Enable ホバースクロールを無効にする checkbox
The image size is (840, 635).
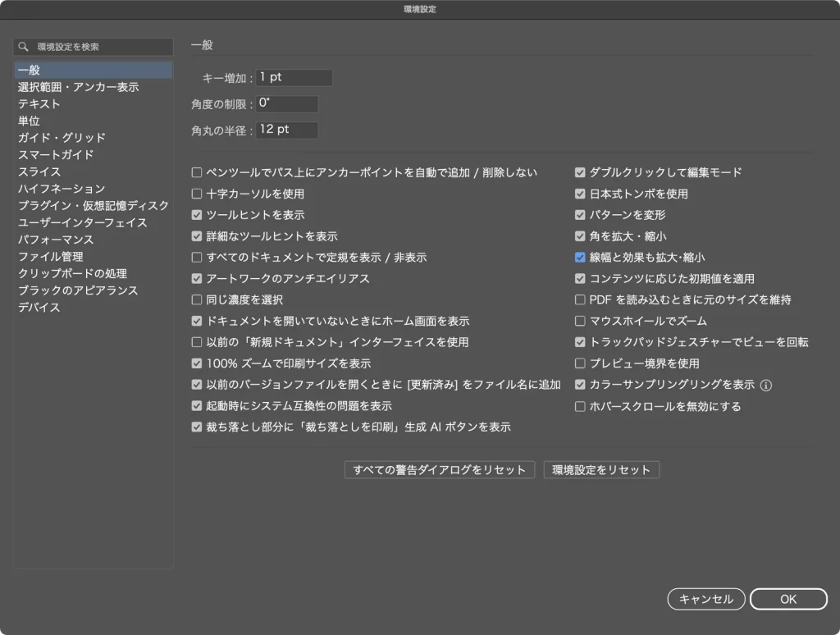click(580, 407)
